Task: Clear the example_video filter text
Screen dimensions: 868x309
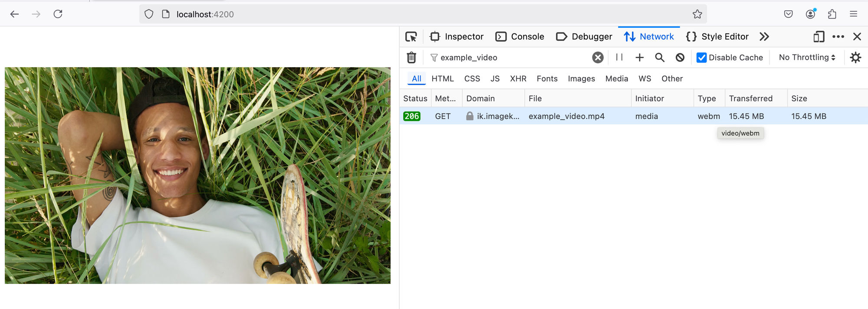Action: tap(598, 58)
